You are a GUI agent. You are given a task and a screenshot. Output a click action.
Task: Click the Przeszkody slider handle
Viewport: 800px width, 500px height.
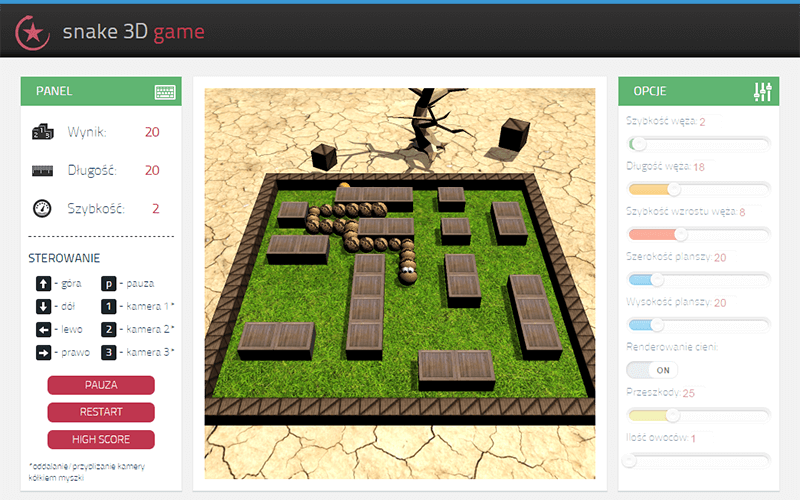tap(672, 415)
